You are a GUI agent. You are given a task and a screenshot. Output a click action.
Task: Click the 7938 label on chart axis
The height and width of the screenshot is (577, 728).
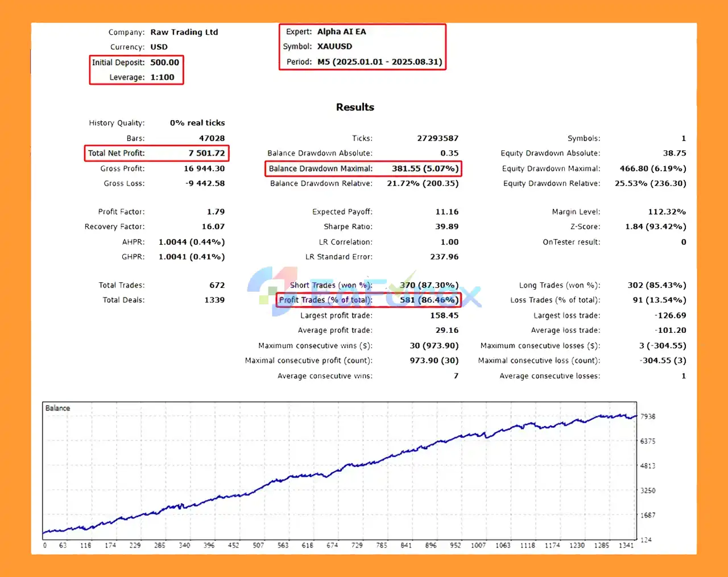click(x=648, y=417)
